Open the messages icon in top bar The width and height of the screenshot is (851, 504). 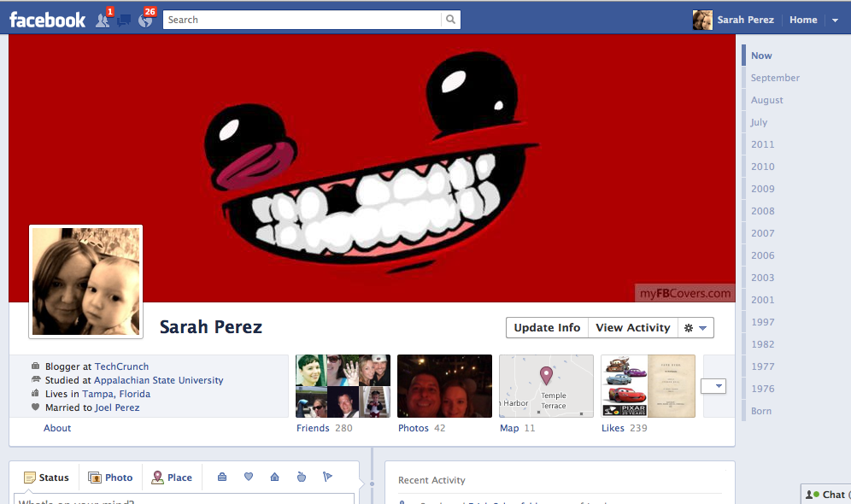pos(124,21)
